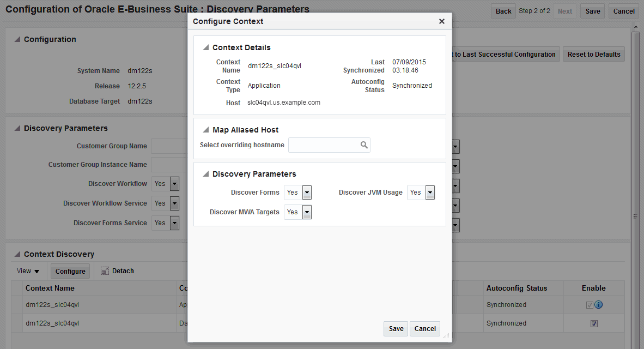Collapse dialog Discovery Parameters section

[206, 174]
